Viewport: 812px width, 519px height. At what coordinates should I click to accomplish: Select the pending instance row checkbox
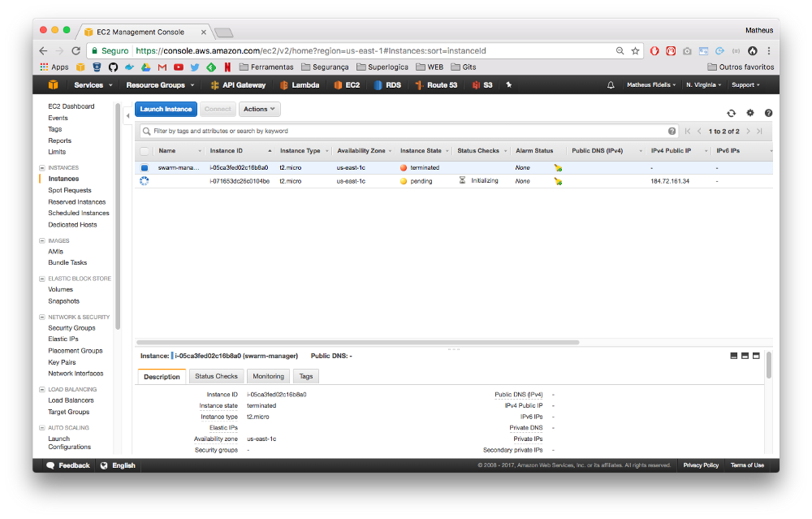[145, 181]
